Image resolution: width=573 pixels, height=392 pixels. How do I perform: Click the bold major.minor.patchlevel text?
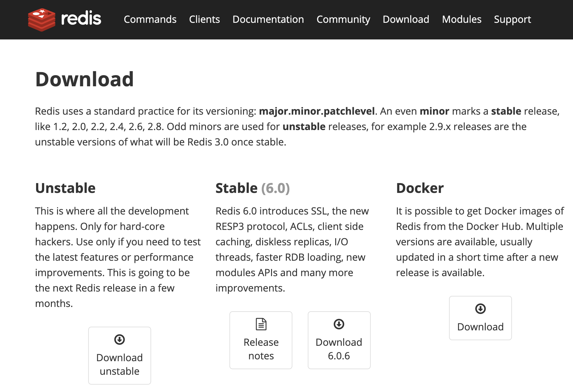pos(317,111)
